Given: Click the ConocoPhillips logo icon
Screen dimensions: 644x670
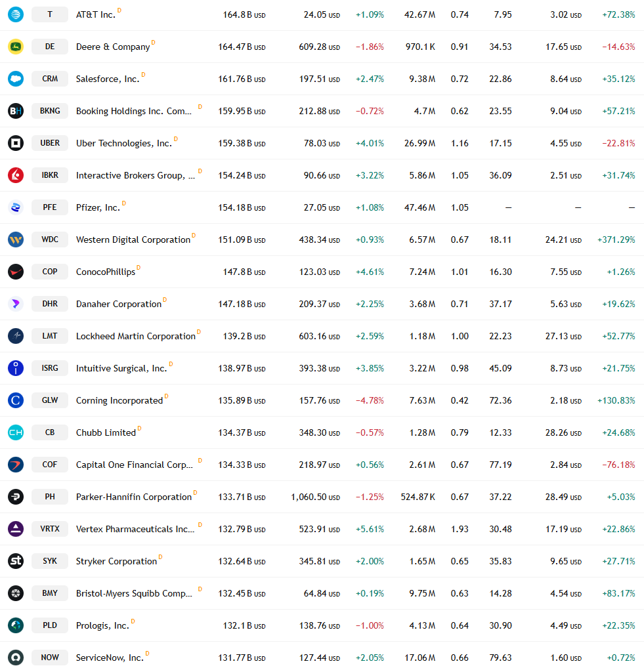Looking at the screenshot, I should (x=16, y=272).
